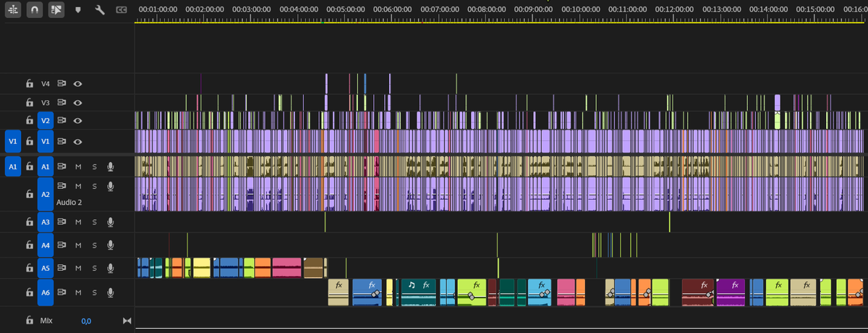Toggle insert sequences as nests button
Viewport: 868px width, 333px height.
pos(13,10)
